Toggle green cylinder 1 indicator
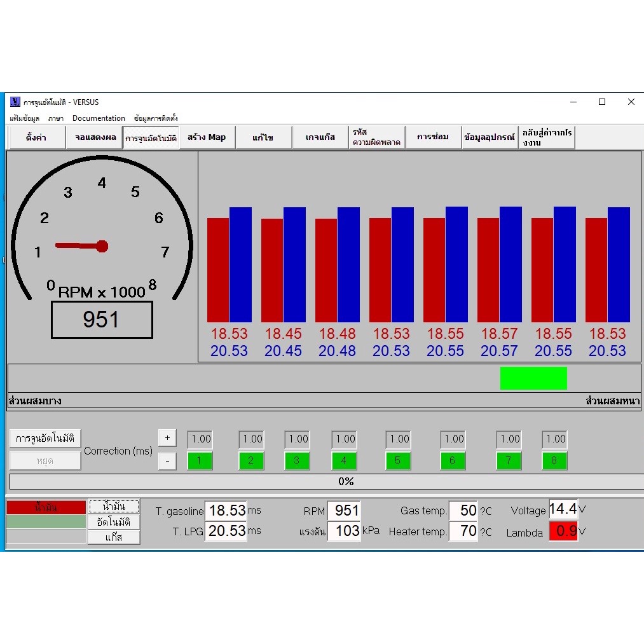 pos(200,461)
